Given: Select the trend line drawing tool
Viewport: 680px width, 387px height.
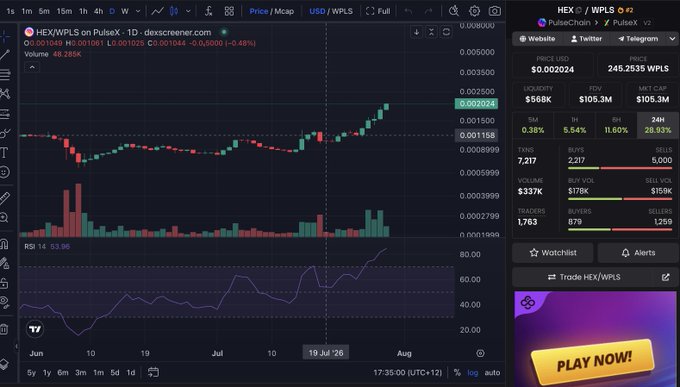Looking at the screenshot, I should tap(5, 55).
